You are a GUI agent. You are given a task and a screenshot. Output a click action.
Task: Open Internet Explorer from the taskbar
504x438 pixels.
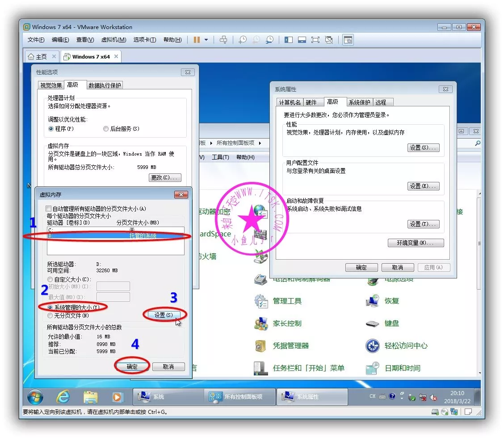pos(63,396)
